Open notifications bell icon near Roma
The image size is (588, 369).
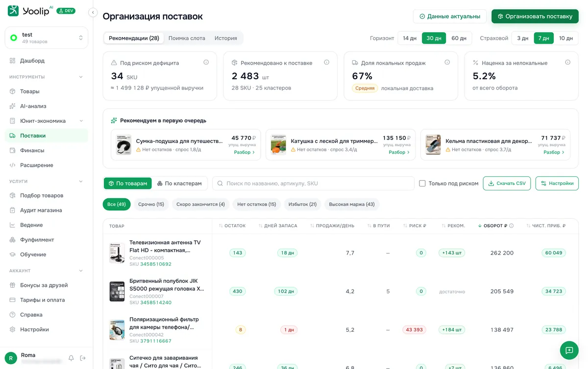pyautogui.click(x=71, y=358)
